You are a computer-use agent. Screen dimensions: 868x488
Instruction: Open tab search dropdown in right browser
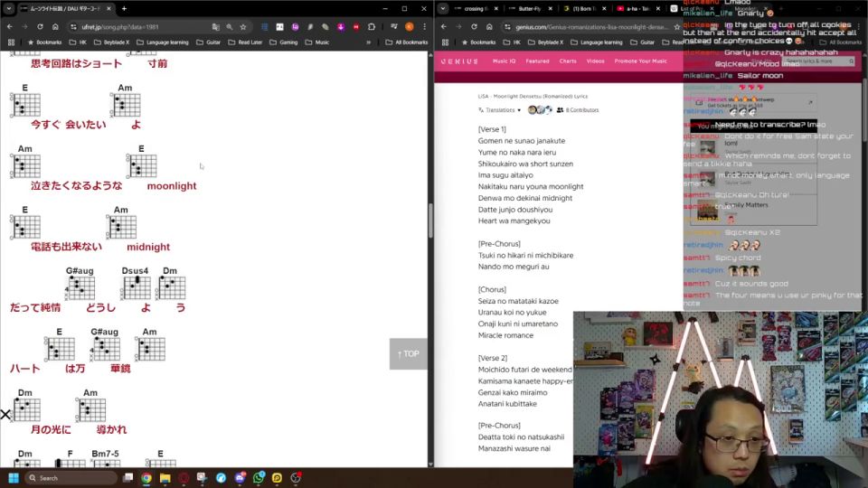pos(443,9)
